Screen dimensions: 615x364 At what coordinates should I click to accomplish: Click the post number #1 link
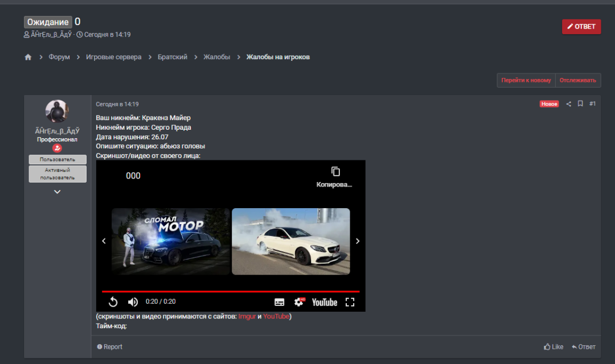[592, 104]
